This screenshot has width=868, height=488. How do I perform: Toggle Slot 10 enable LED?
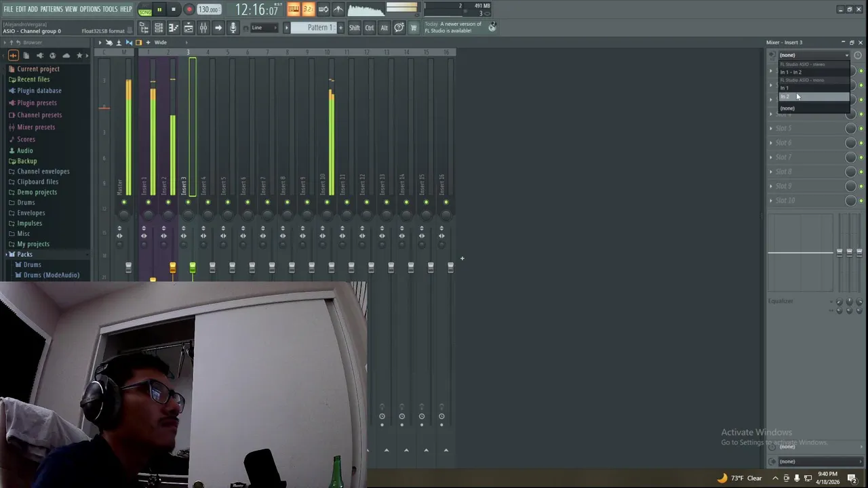tap(861, 201)
